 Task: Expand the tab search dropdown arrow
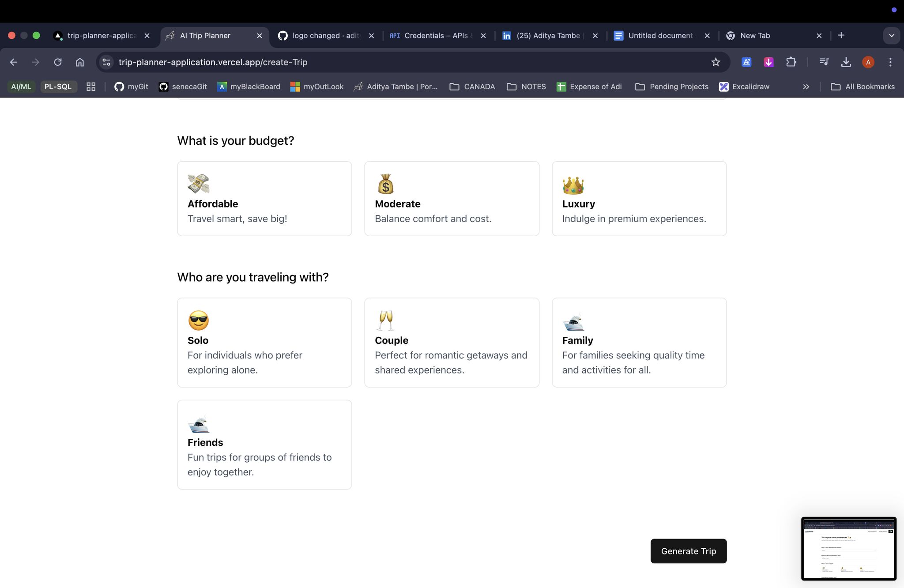coord(891,35)
